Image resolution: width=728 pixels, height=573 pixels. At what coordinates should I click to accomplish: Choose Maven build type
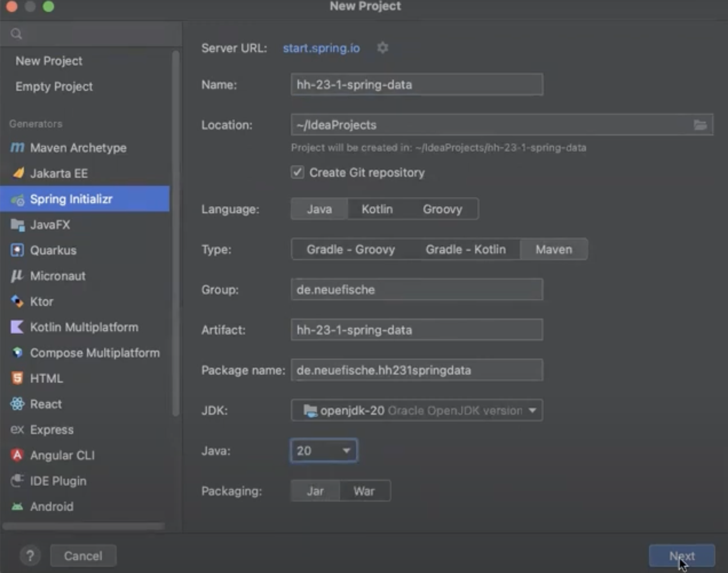[554, 249]
